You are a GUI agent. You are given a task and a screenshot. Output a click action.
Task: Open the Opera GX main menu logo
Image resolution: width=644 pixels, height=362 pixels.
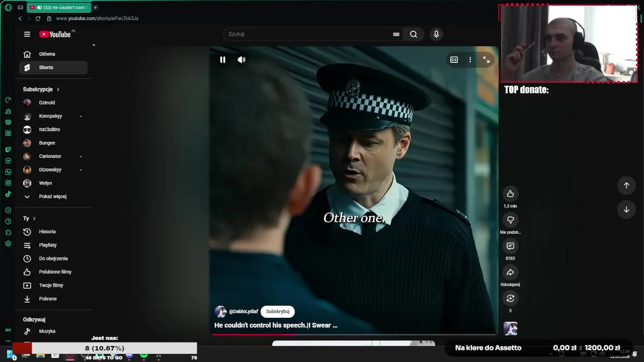pyautogui.click(x=8, y=8)
